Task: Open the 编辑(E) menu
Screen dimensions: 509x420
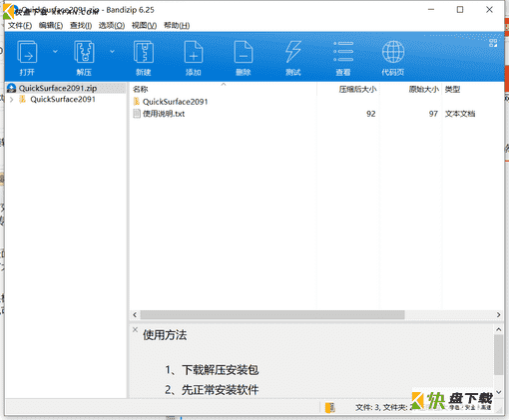Action: [51, 26]
